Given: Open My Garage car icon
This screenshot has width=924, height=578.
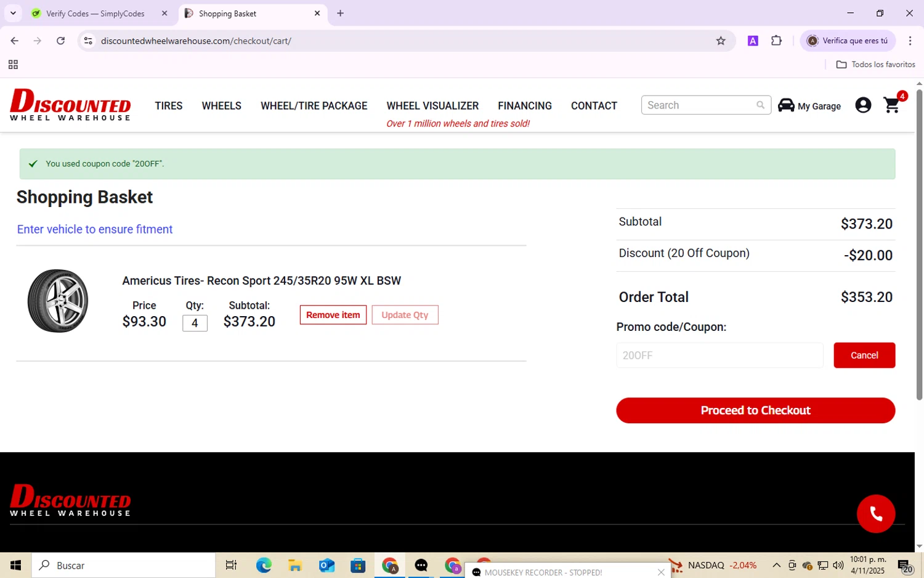Looking at the screenshot, I should pyautogui.click(x=786, y=105).
